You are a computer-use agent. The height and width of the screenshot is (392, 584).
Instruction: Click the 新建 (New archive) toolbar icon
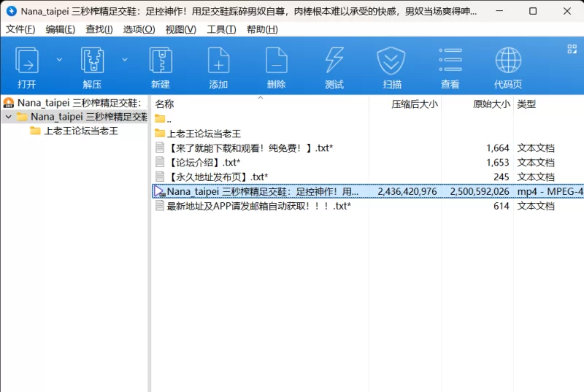tap(161, 61)
